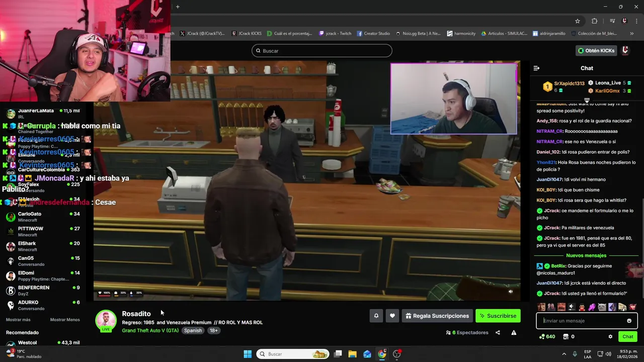
Task: Bookmark this page with the star icon
Action: [x=578, y=21]
